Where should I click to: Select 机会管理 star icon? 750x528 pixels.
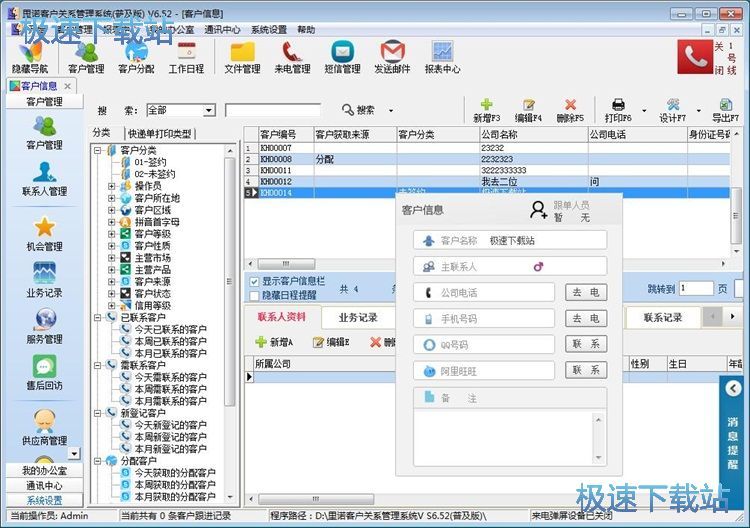[44, 234]
